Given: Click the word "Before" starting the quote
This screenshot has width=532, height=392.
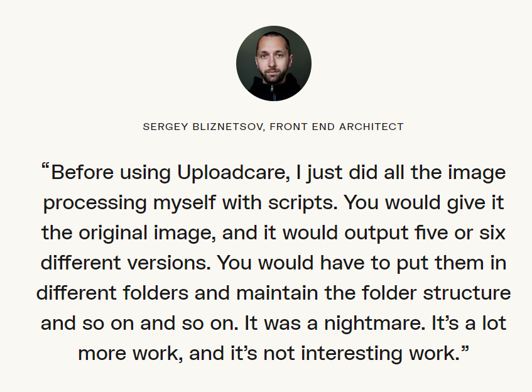Looking at the screenshot, I should click(82, 172).
